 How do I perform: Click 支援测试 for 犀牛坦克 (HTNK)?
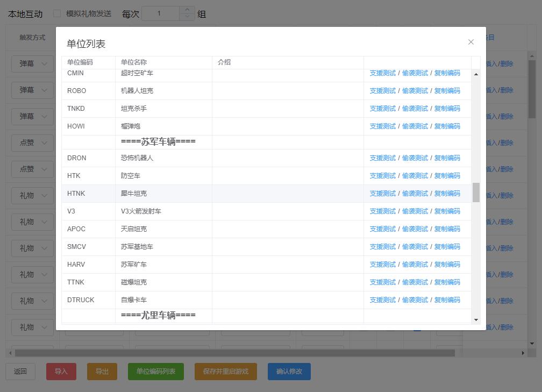click(x=382, y=194)
